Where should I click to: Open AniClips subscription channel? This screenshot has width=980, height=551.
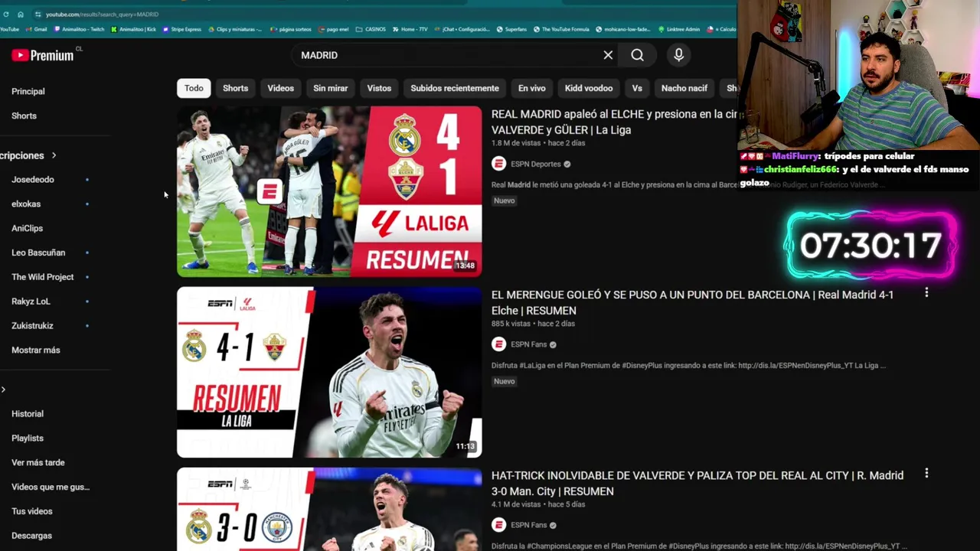(28, 228)
